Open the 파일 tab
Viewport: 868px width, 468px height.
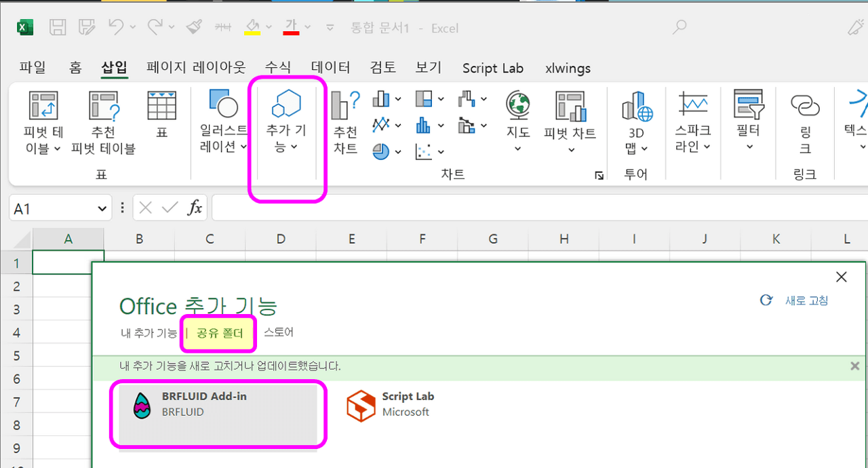point(33,68)
